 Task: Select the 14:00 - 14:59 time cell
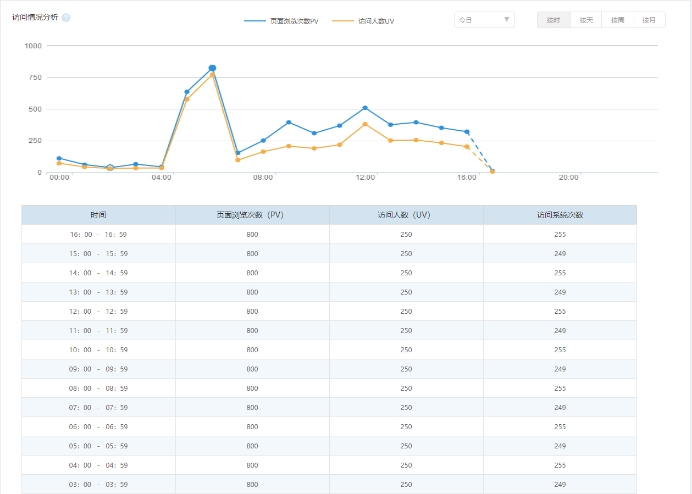click(98, 273)
